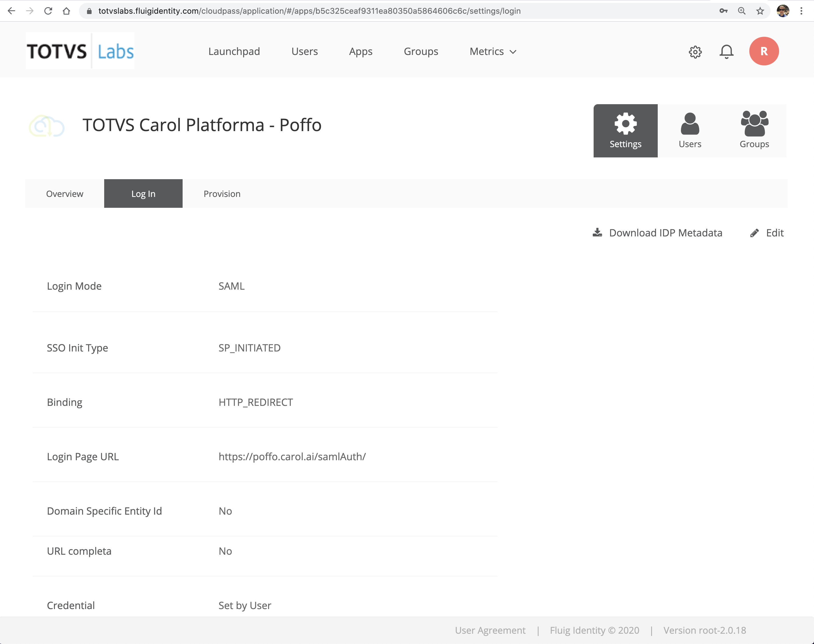Open Users in the top navigation

tap(305, 51)
